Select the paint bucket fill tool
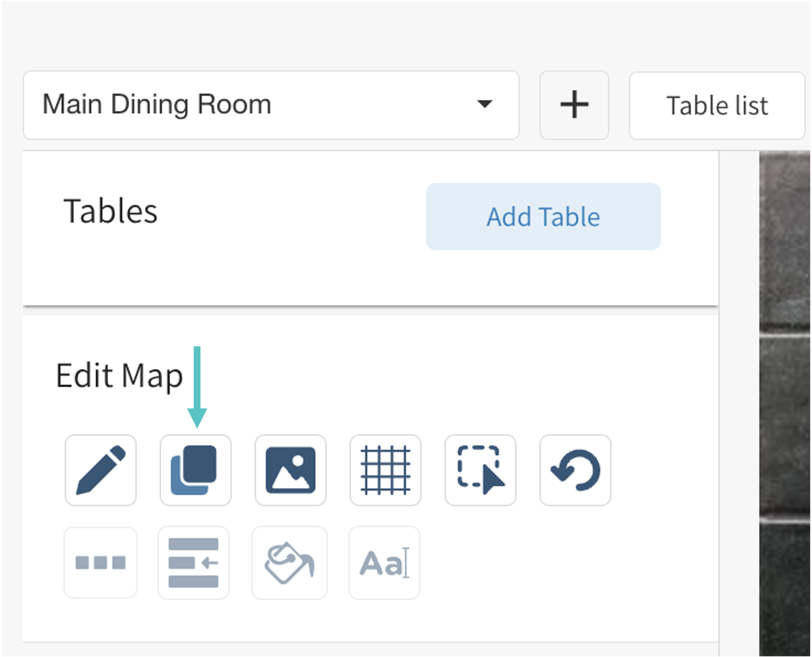Viewport: 812px width, 657px height. point(289,562)
